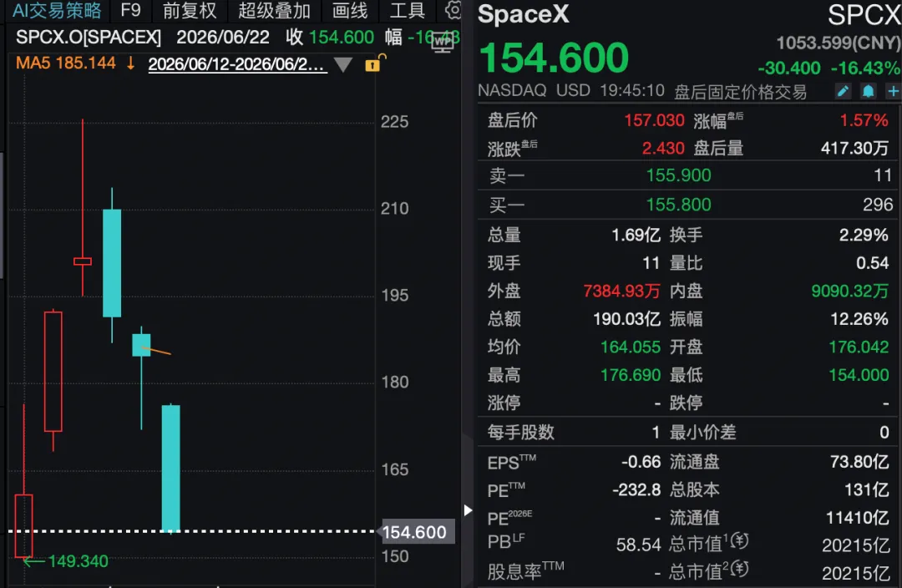Click the 均价 164.055 value
Screen dimensions: 902x588
[x=631, y=347]
